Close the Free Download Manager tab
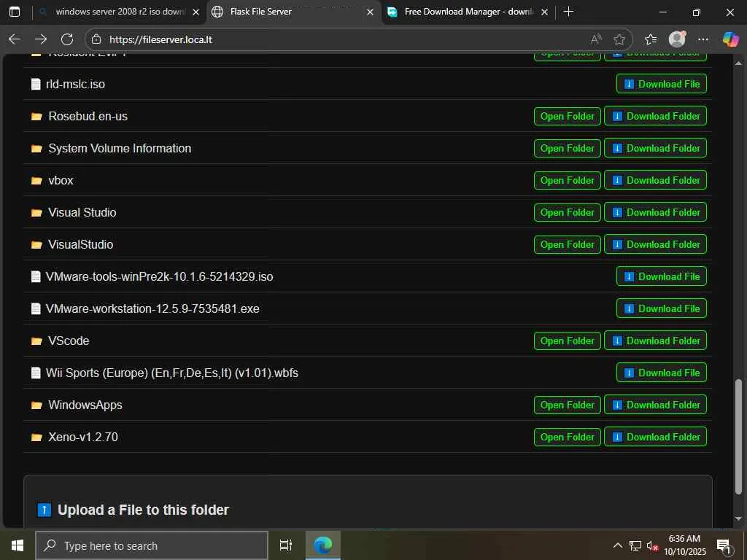This screenshot has width=747, height=560. coord(544,12)
